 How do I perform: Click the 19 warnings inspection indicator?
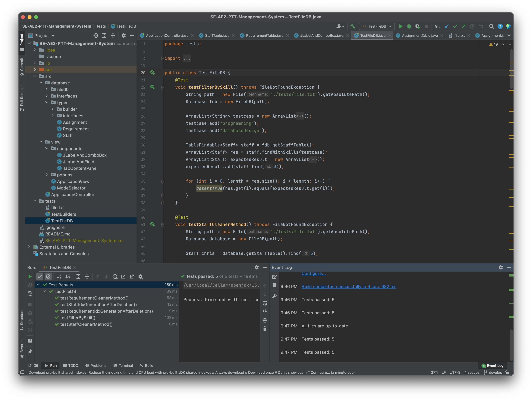point(493,44)
